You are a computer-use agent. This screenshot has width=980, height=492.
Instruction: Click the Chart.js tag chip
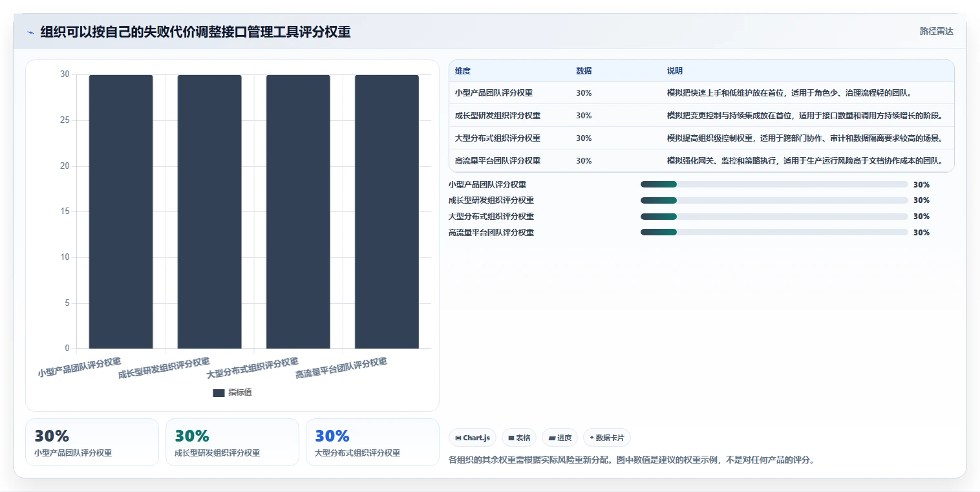[473, 438]
